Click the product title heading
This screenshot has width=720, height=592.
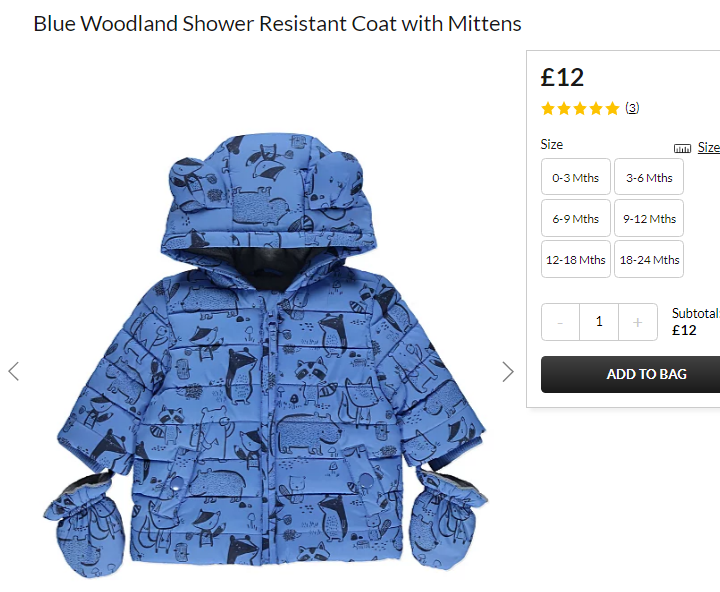tap(277, 24)
